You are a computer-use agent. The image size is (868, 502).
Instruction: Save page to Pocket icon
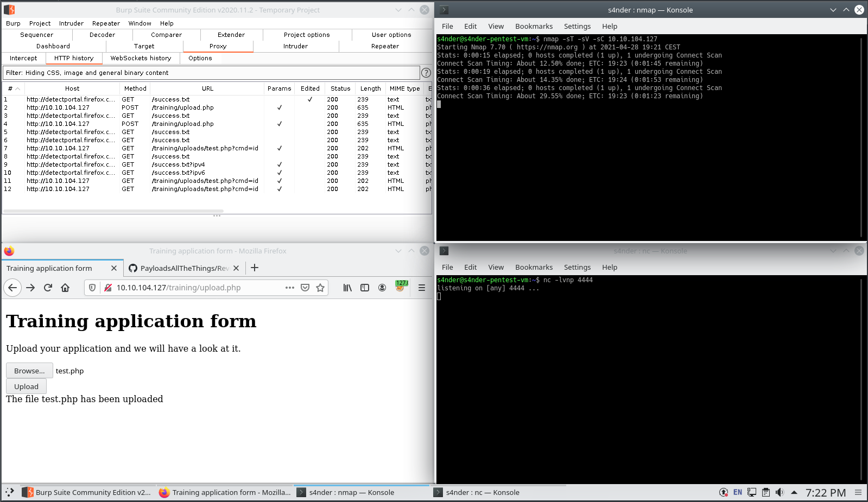click(x=305, y=288)
